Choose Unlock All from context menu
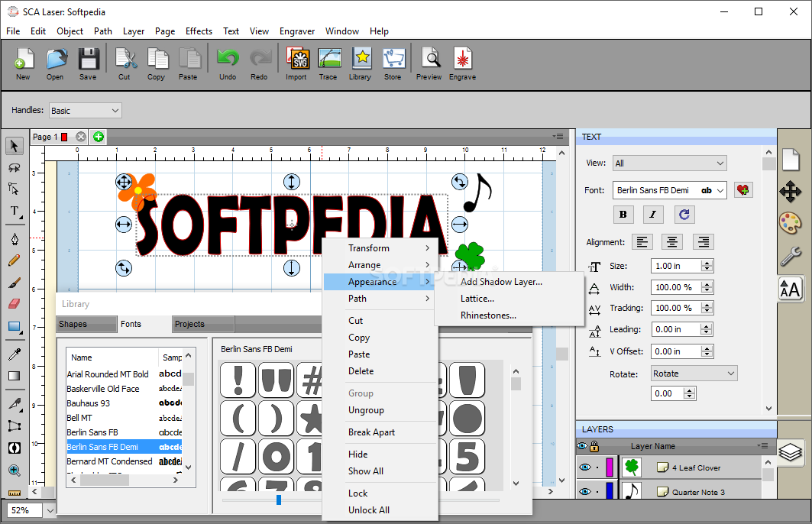 click(x=369, y=510)
